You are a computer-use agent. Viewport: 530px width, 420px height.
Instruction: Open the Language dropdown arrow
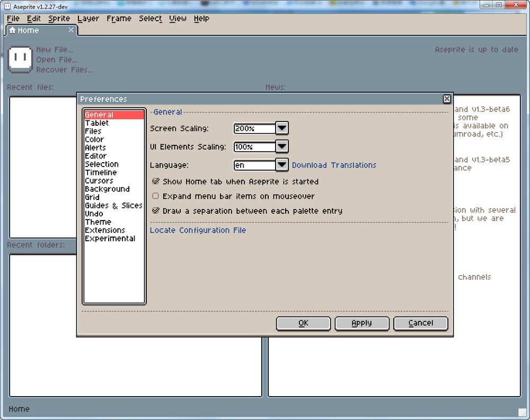point(282,165)
